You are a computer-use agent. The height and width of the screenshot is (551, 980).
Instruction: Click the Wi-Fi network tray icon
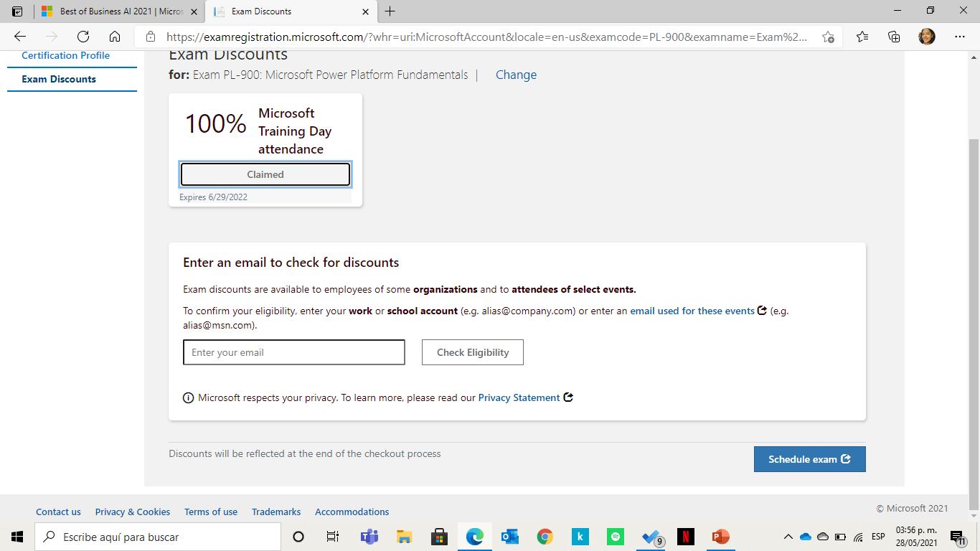[858, 537]
